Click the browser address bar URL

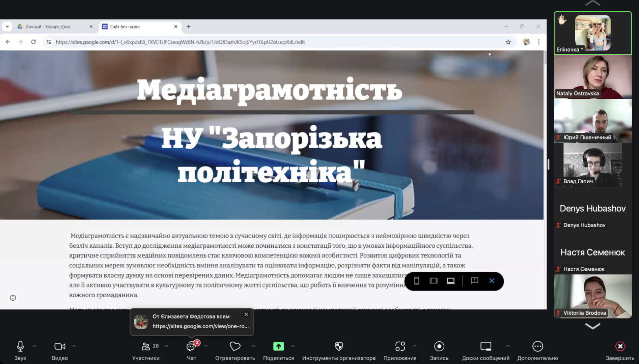coord(180,42)
